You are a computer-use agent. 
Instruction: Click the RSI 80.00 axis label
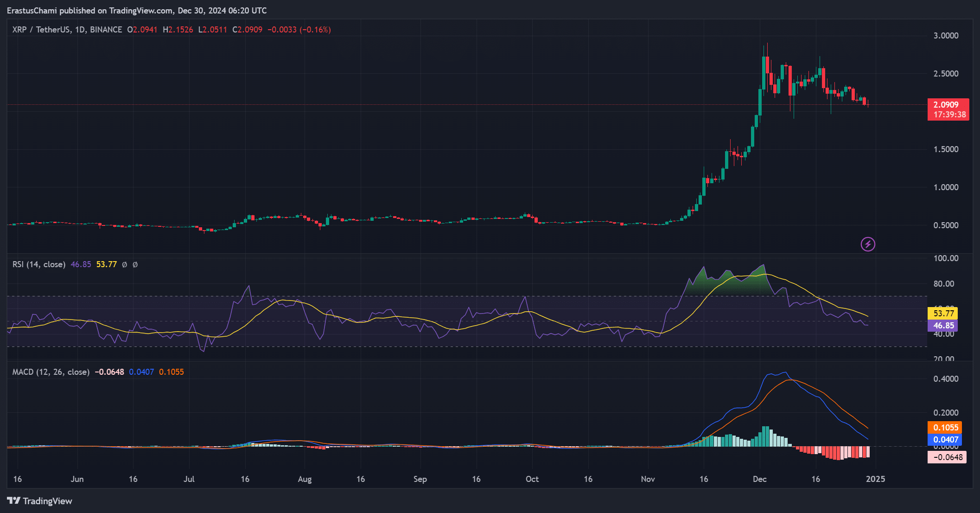coord(944,284)
